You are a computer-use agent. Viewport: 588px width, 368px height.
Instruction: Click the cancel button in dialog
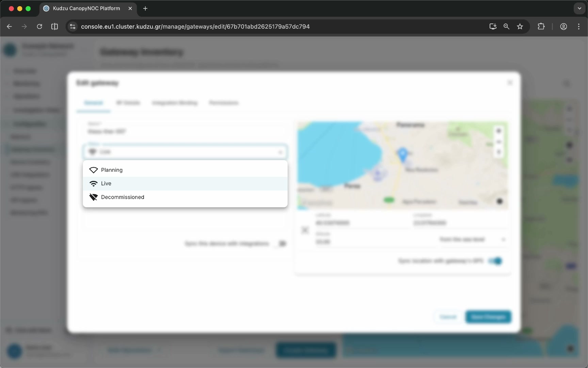448,317
